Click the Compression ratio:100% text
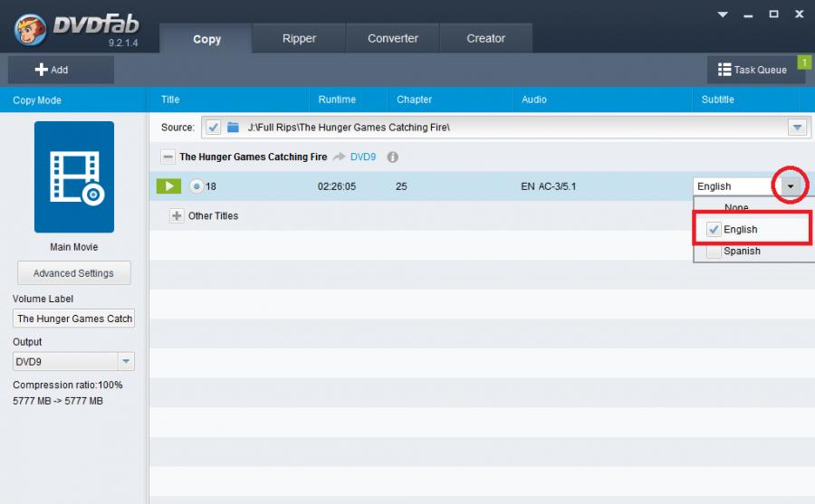815x504 pixels. coord(68,385)
